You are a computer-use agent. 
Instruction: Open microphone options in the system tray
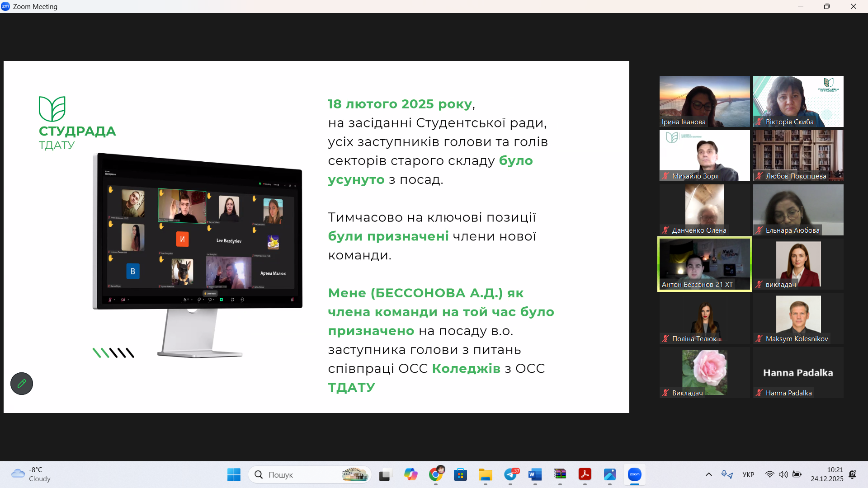pyautogui.click(x=724, y=474)
